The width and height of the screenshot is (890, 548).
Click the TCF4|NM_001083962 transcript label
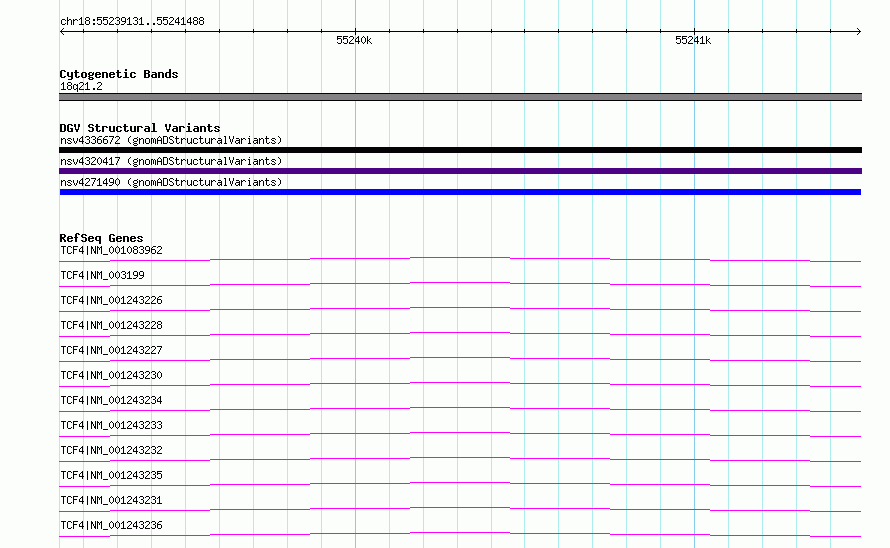pyautogui.click(x=111, y=250)
